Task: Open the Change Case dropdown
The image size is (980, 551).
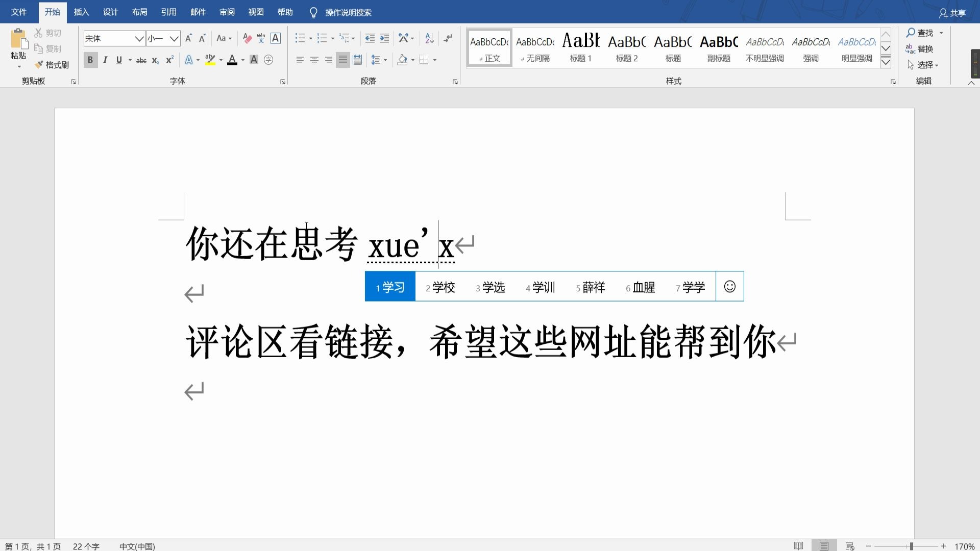Action: click(224, 38)
